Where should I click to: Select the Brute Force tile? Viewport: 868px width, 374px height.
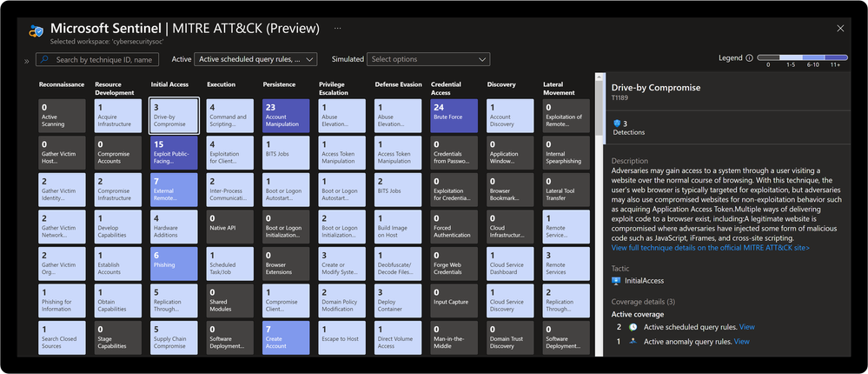point(454,116)
